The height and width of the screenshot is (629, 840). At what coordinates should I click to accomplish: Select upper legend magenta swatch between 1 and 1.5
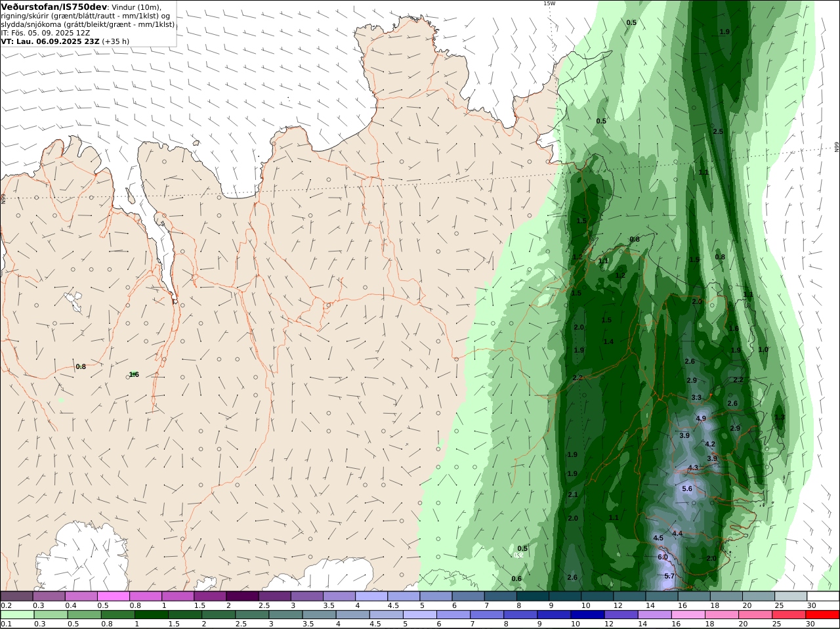178,596
